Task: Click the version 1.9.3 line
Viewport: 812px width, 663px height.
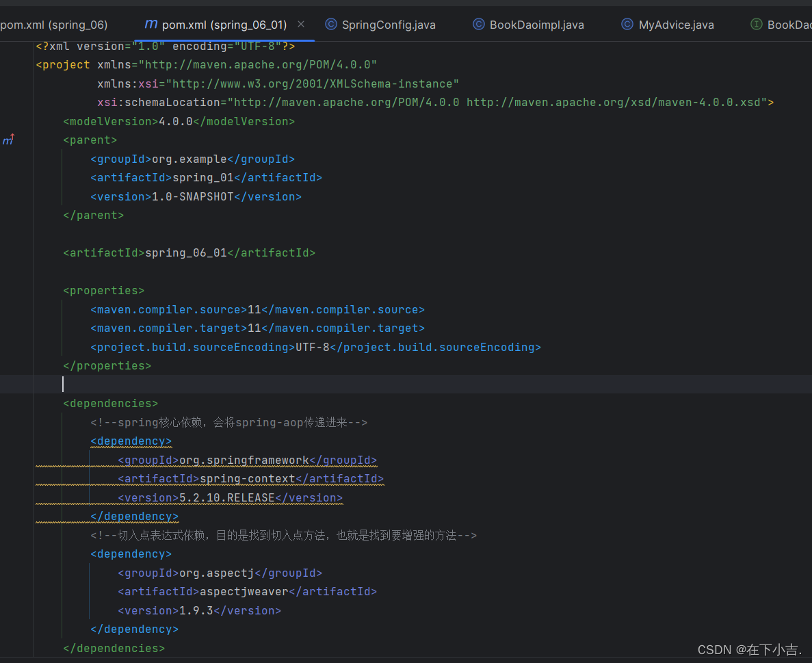Action: pos(199,611)
